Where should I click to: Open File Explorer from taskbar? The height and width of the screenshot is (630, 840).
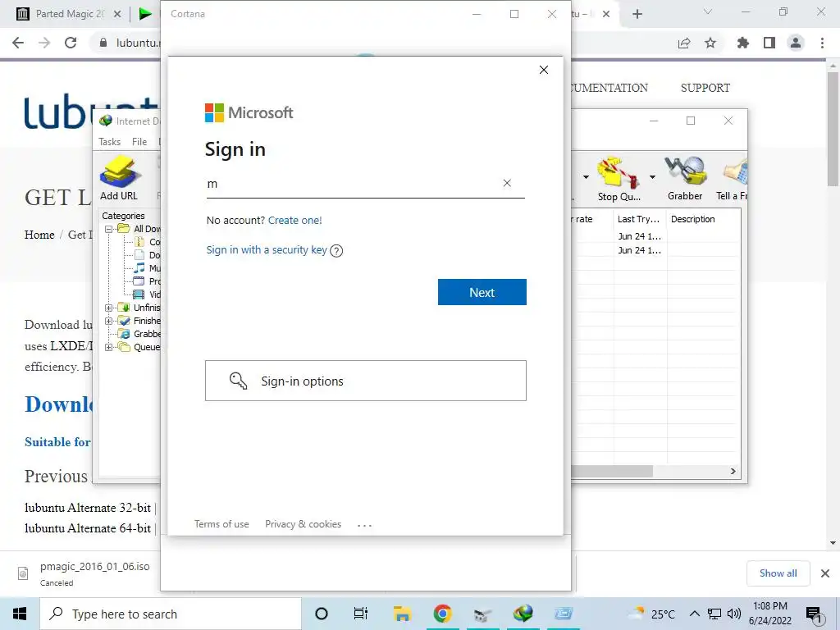(402, 614)
